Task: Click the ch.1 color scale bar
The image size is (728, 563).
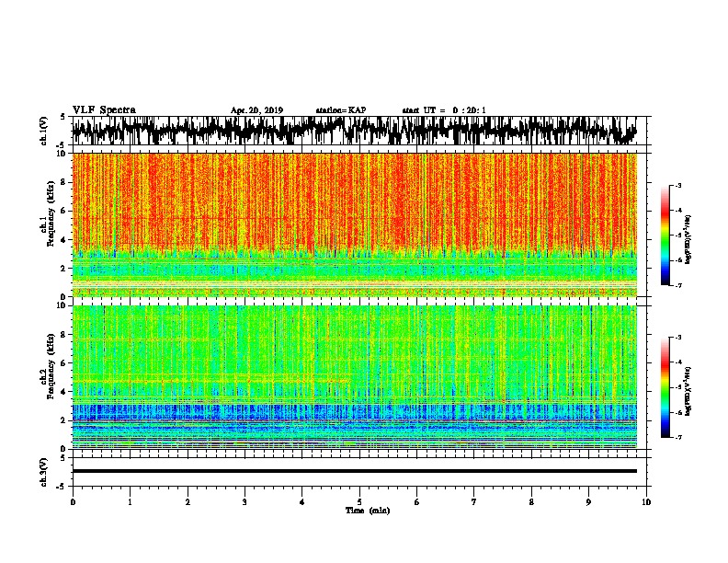Action: pos(665,236)
